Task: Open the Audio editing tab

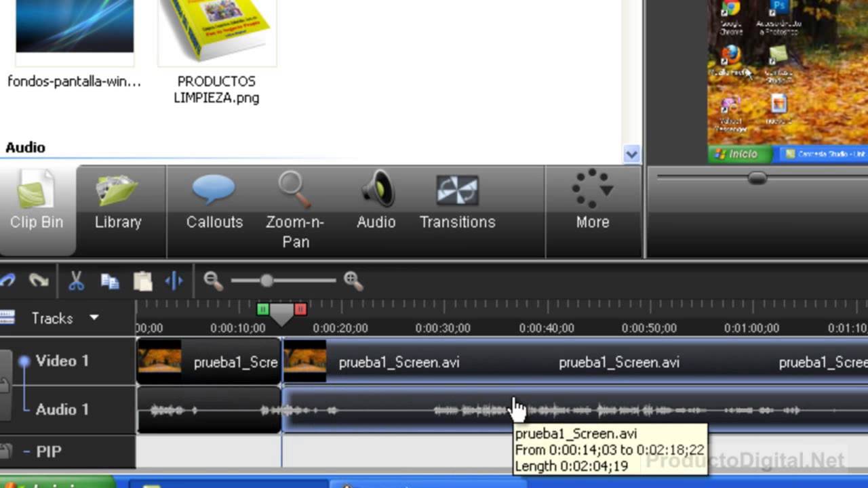Action: pos(376,201)
